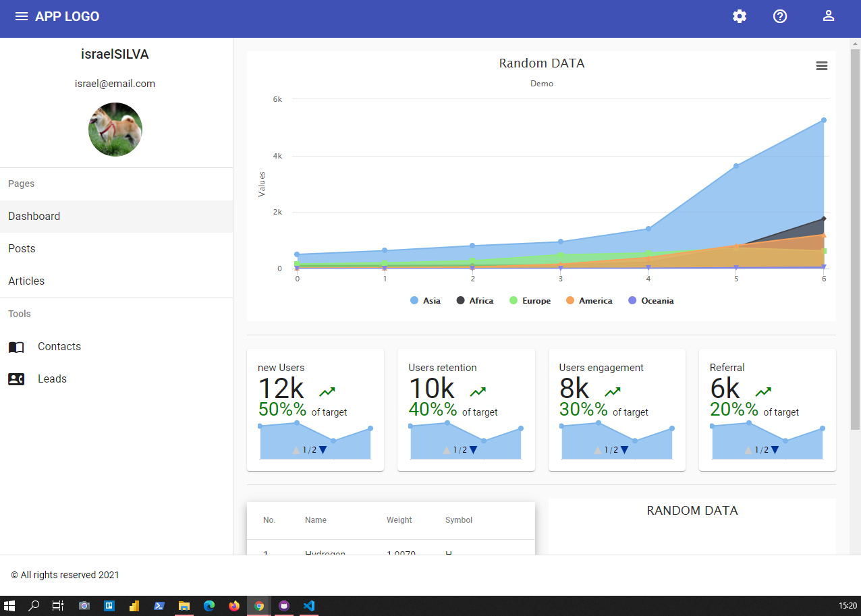Screen dimensions: 861x616
Task: Toggle the Asia series in chart legend
Action: click(x=425, y=301)
